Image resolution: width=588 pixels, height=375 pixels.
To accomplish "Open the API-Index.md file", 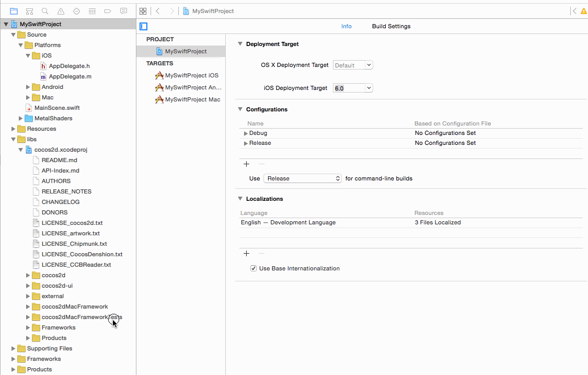I will point(61,171).
